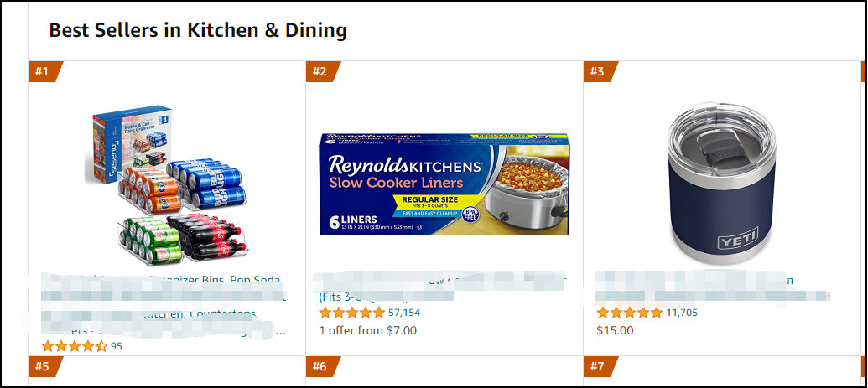Click star rating of Reynolds liners
Image resolution: width=868 pixels, height=388 pixels.
click(x=351, y=313)
